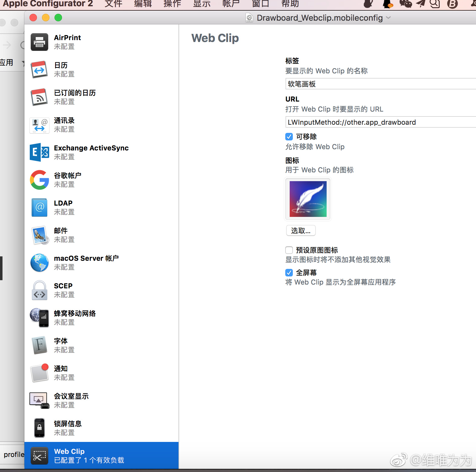Enable the 预设原图图标 precomposed icon checkbox

[x=289, y=250]
